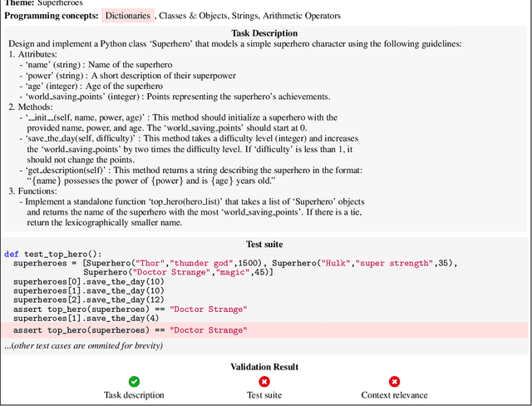Image resolution: width=532 pixels, height=406 pixels.
Task: Click the 'age' (integer) attribute line
Action: [x=91, y=87]
